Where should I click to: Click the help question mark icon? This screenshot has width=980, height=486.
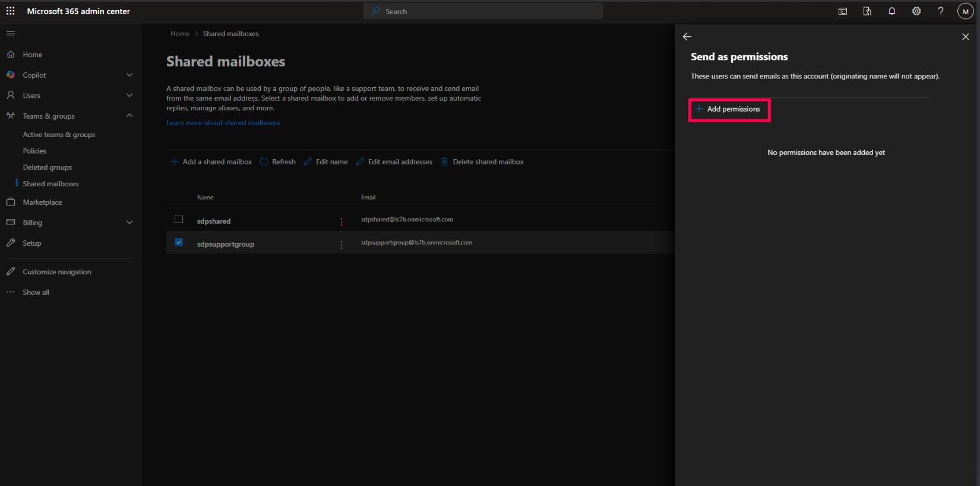pos(941,11)
